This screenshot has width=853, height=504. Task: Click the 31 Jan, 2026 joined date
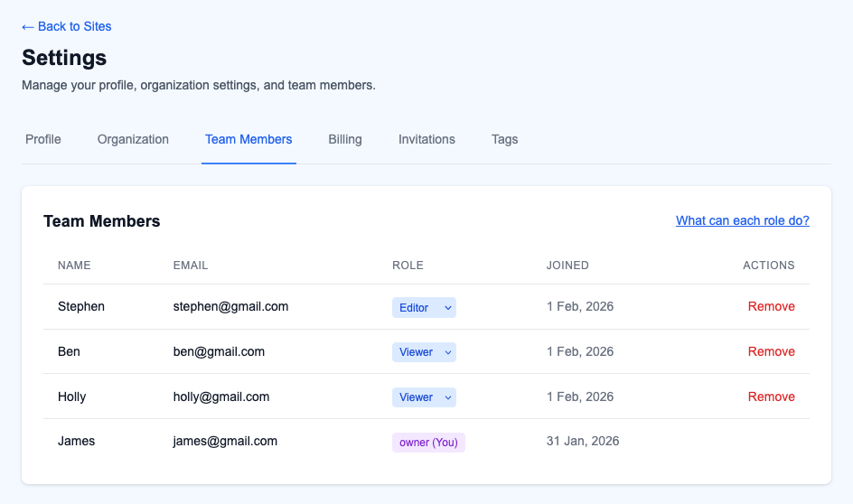[x=583, y=442]
